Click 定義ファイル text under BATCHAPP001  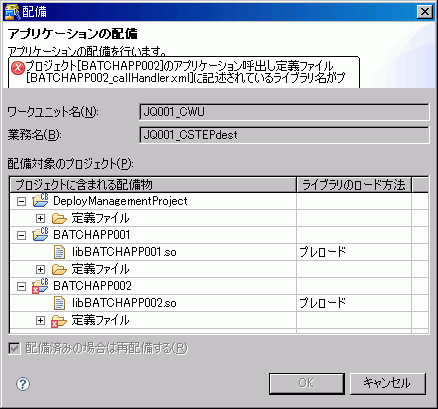[100, 269]
